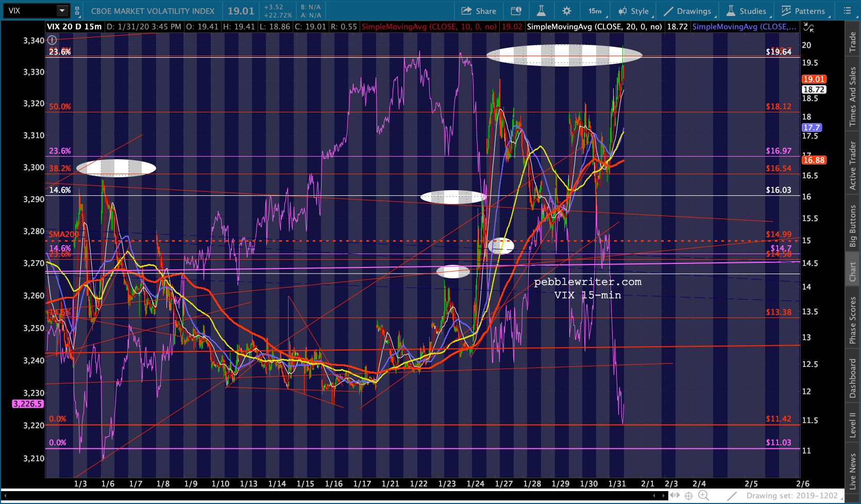Click the Share button in the toolbar

(x=479, y=11)
